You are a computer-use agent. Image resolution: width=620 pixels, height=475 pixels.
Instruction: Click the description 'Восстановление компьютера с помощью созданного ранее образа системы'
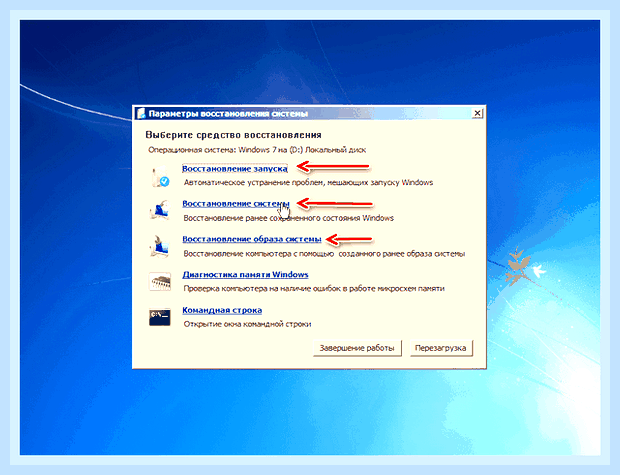pyautogui.click(x=324, y=254)
